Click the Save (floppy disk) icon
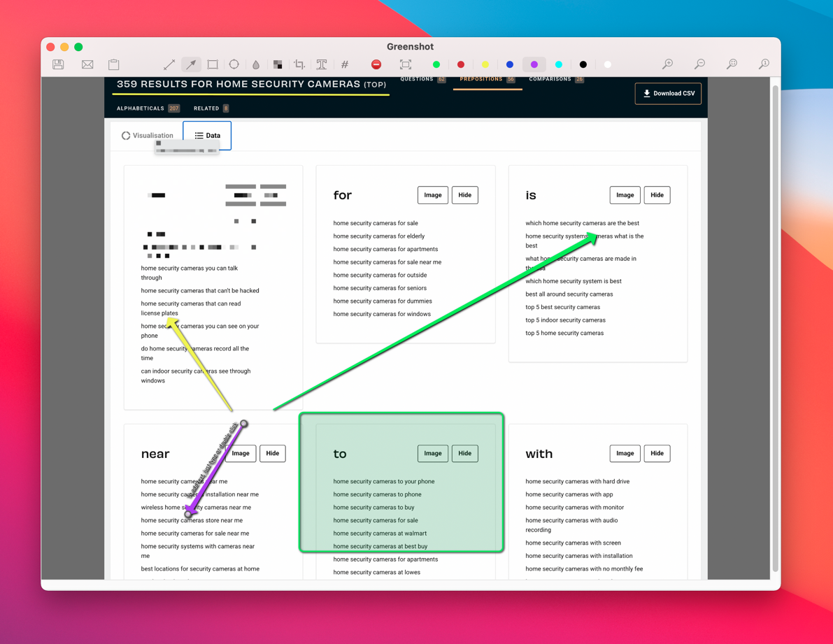This screenshot has width=833, height=644. coord(59,65)
